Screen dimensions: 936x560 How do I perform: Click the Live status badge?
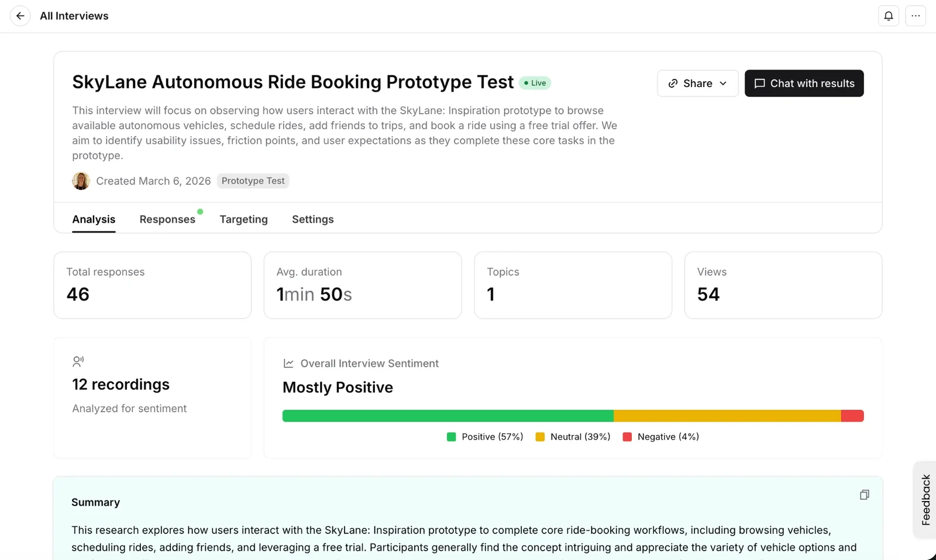click(x=535, y=83)
